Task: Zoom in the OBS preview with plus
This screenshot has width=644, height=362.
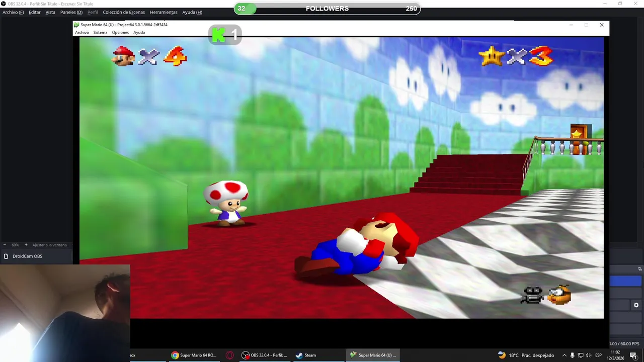Action: pos(26,245)
